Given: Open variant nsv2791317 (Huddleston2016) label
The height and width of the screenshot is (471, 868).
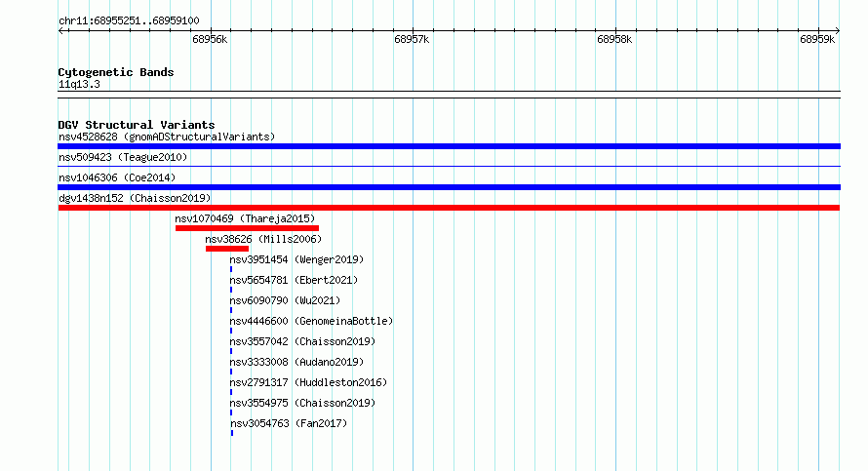Looking at the screenshot, I should (x=309, y=382).
